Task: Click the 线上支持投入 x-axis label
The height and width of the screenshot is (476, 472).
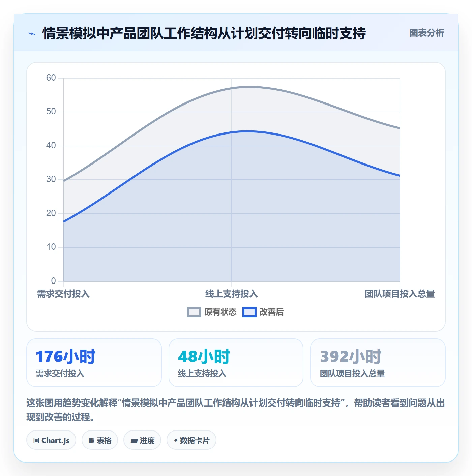Action: (232, 294)
